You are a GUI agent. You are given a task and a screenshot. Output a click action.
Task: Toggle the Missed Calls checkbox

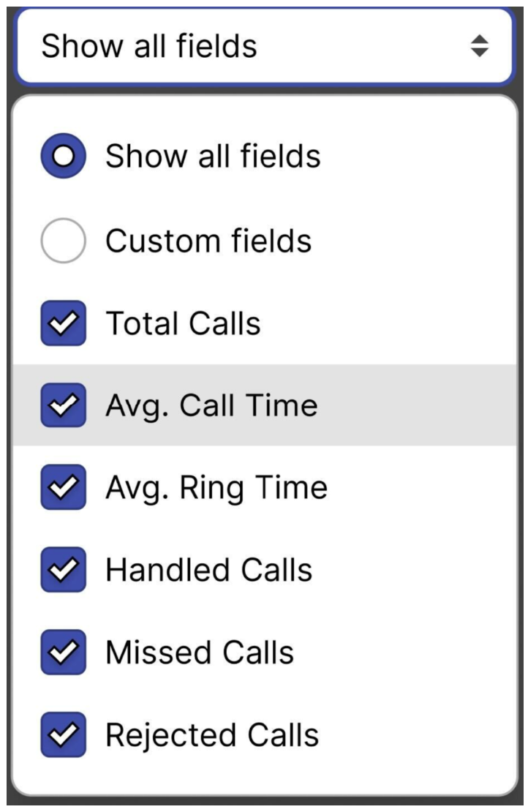pyautogui.click(x=64, y=653)
